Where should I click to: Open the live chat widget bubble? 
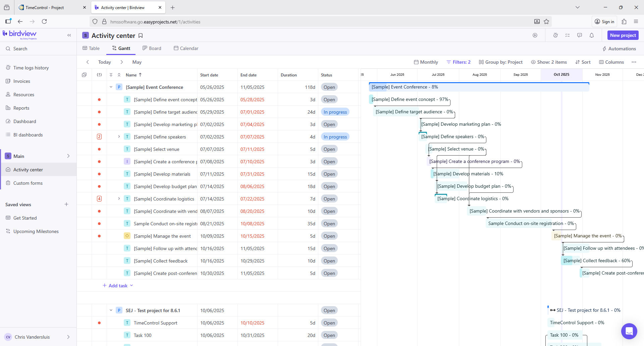tap(629, 331)
